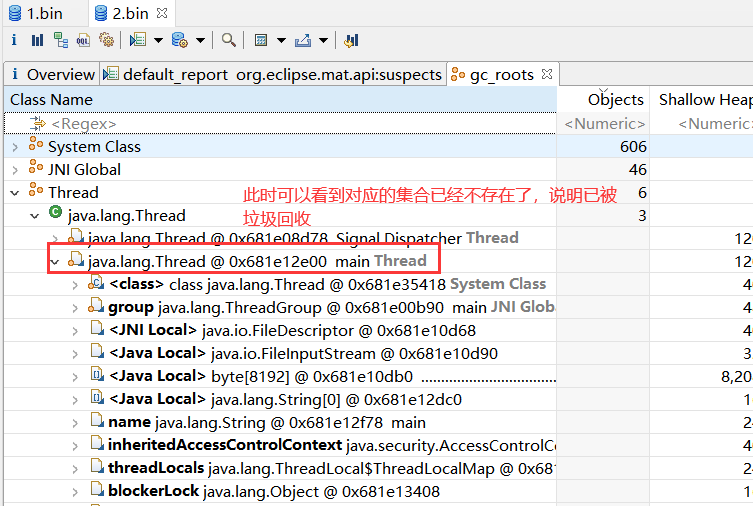The width and height of the screenshot is (753, 506).
Task: Open the dropdown arrow next to the reports icon
Action: tap(158, 41)
